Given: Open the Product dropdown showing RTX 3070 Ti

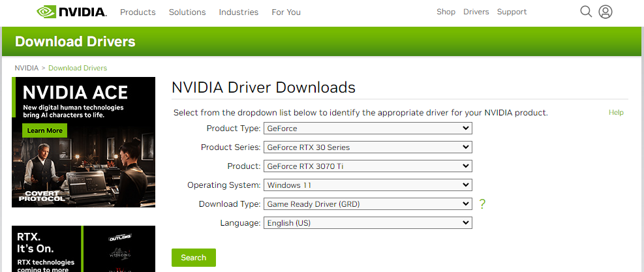Looking at the screenshot, I should 368,166.
